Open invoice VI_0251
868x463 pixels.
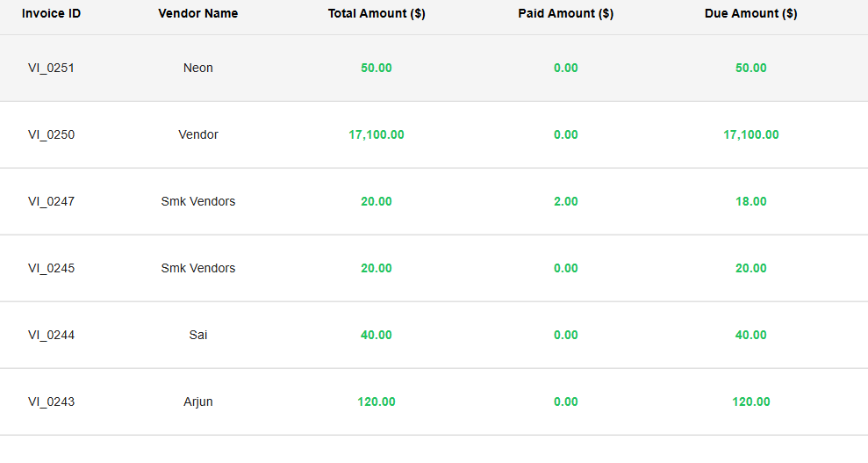(x=51, y=68)
